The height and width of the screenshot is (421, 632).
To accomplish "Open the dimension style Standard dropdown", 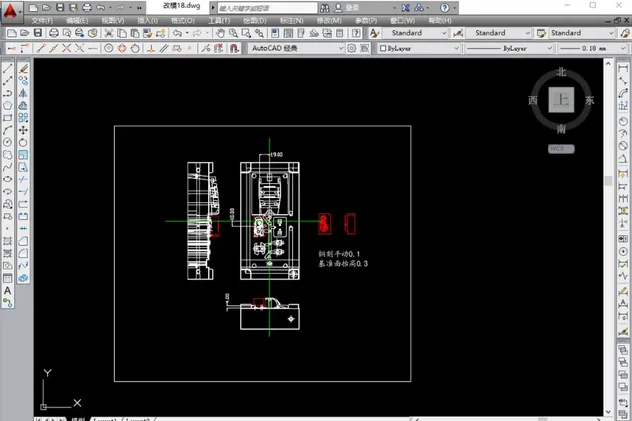I will point(499,33).
